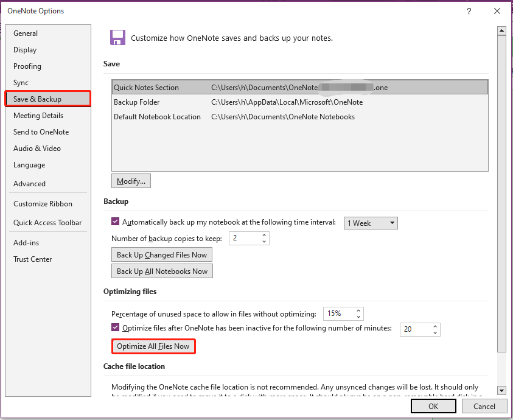This screenshot has height=420, width=513.
Task: Open the 1 Week backup interval dropdown
Action: [371, 223]
